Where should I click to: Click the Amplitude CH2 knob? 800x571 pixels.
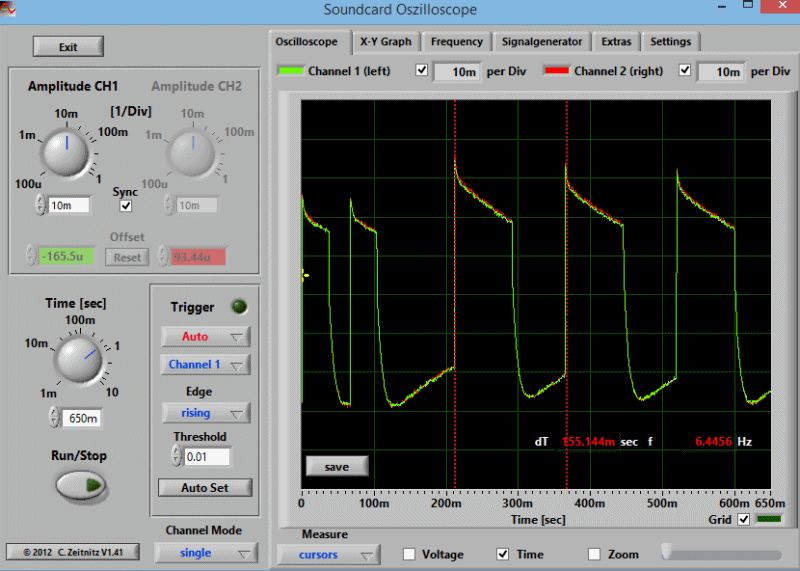[x=192, y=153]
